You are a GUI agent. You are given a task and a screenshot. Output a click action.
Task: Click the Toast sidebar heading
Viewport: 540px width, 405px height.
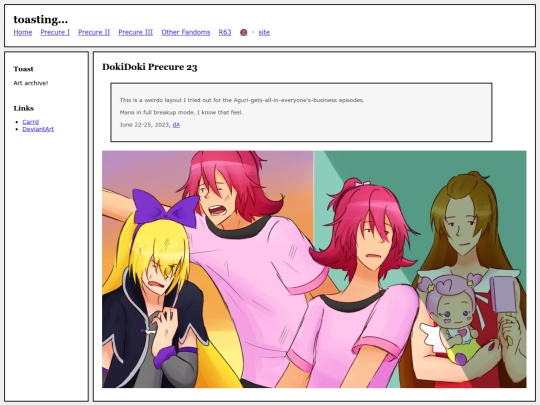(x=23, y=69)
